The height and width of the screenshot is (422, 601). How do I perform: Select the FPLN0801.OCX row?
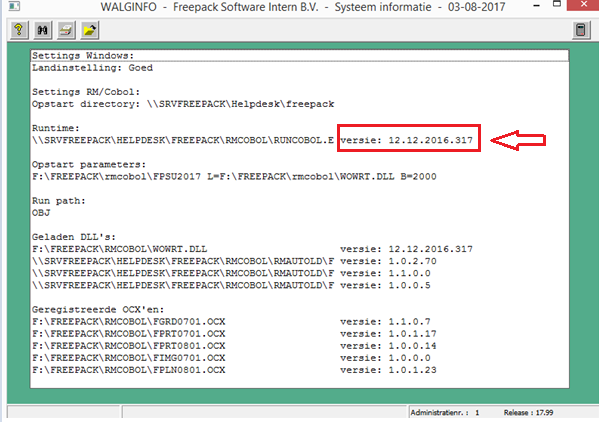(x=234, y=370)
